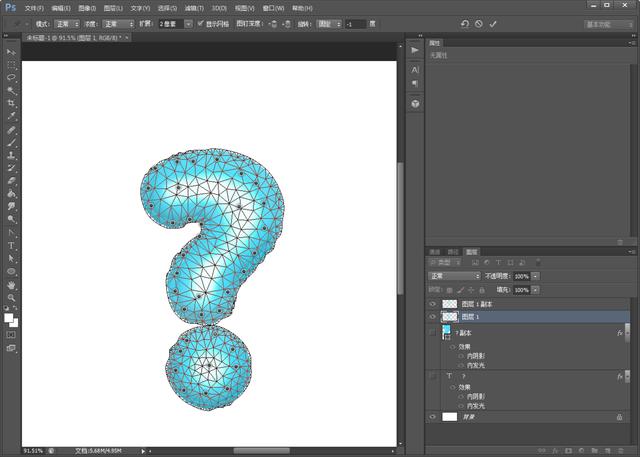Click the foreground color swatch
This screenshot has width=640, height=457.
click(x=8, y=317)
